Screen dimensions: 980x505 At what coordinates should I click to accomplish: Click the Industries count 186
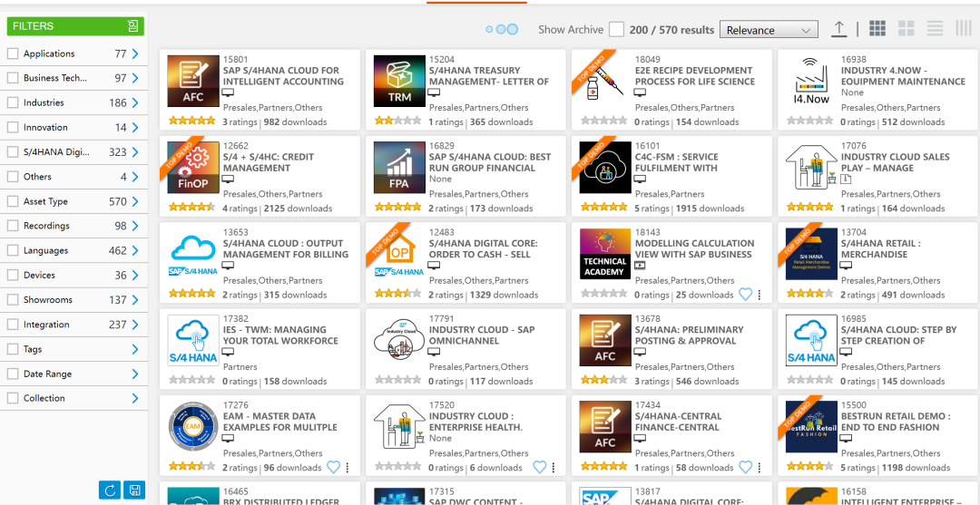pyautogui.click(x=117, y=103)
